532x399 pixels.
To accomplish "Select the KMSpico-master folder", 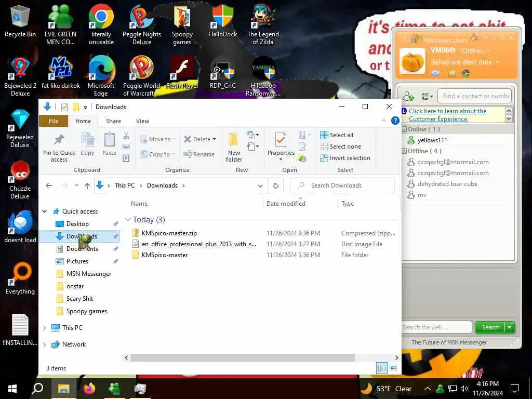I will pos(165,255).
